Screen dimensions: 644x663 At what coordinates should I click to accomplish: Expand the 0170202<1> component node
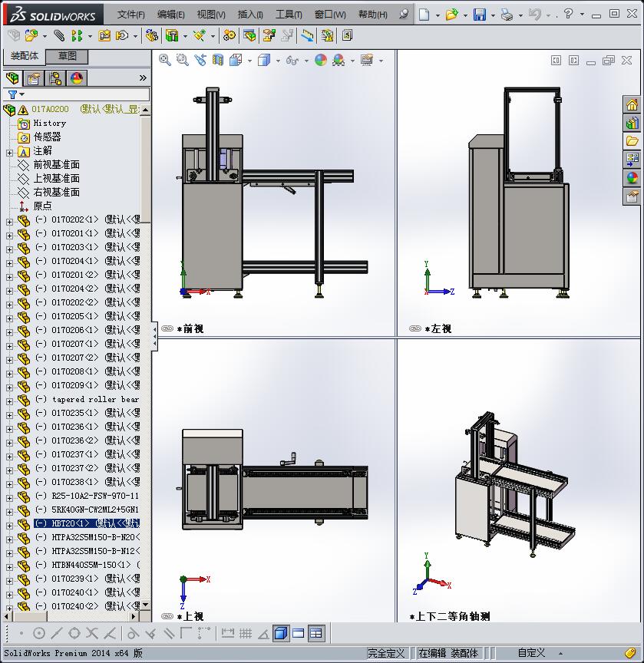(x=9, y=222)
